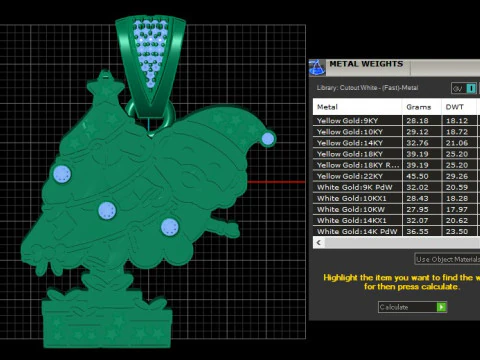This screenshot has width=480, height=360.
Task: Click the 32.02 grams value
Action: 417,187
